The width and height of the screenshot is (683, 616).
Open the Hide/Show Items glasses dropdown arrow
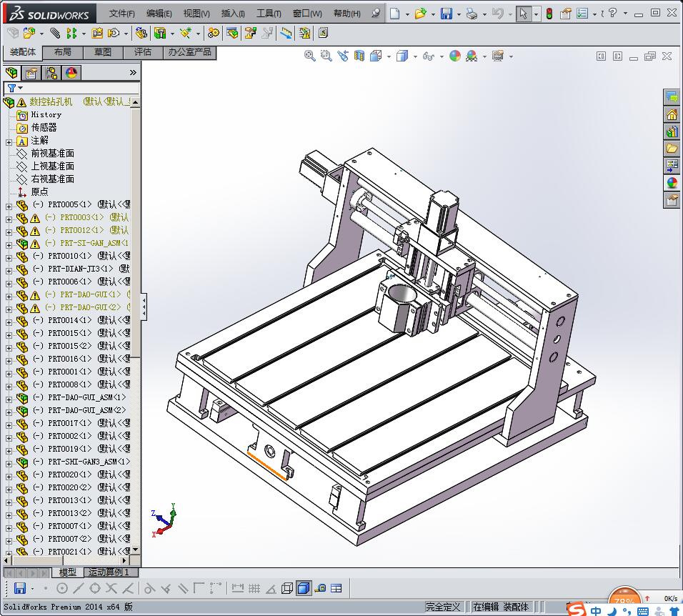(x=441, y=56)
